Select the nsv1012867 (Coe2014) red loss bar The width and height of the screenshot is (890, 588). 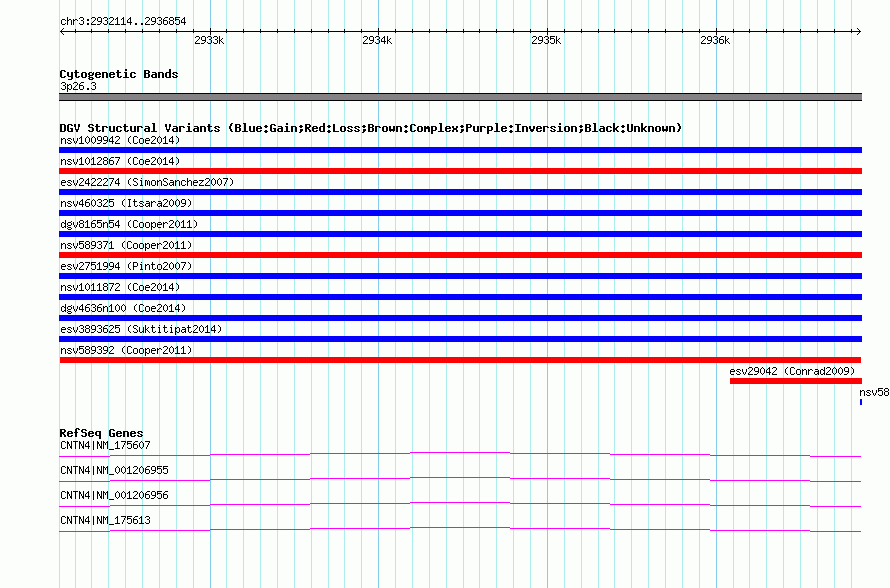tap(460, 171)
